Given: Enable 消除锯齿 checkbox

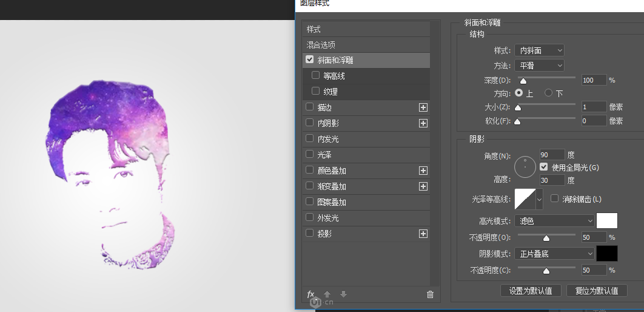Looking at the screenshot, I should [554, 198].
